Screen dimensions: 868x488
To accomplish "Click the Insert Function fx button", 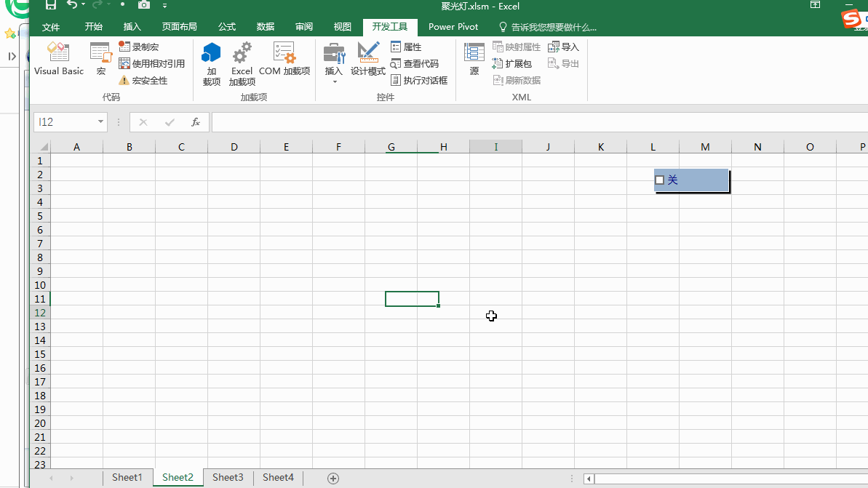I will [x=196, y=122].
